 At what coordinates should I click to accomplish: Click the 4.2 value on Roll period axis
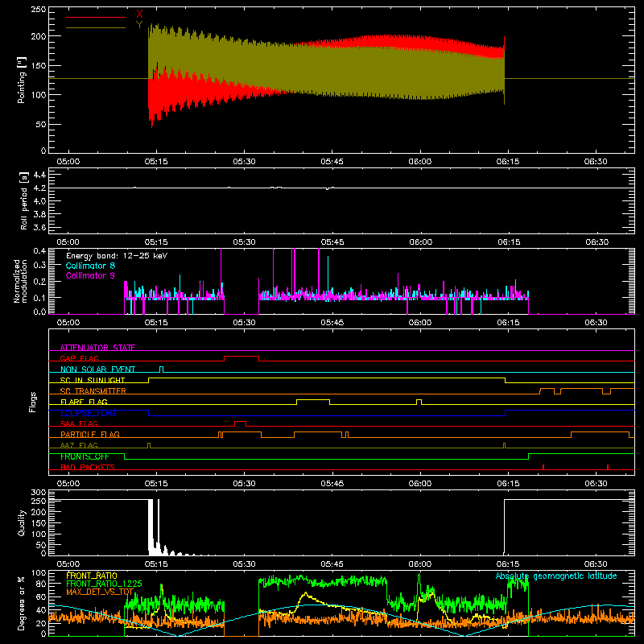pos(39,188)
